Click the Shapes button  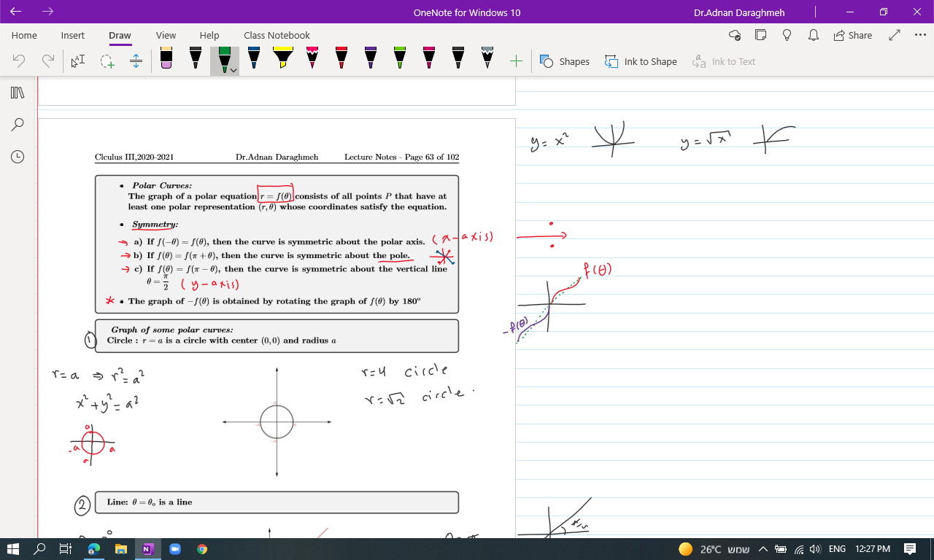(x=565, y=61)
